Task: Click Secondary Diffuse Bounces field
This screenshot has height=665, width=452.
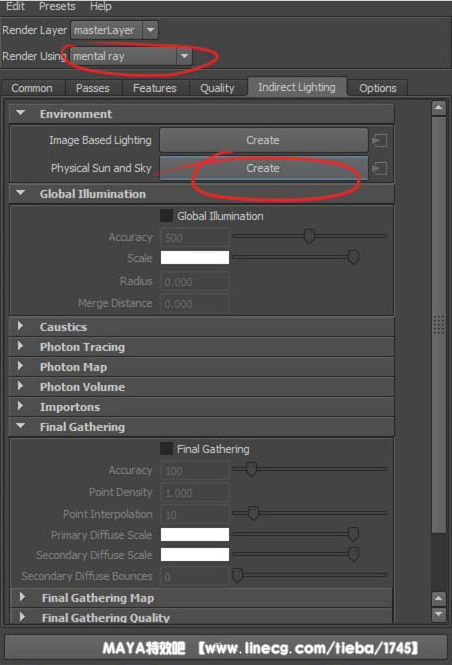Action: coord(195,576)
